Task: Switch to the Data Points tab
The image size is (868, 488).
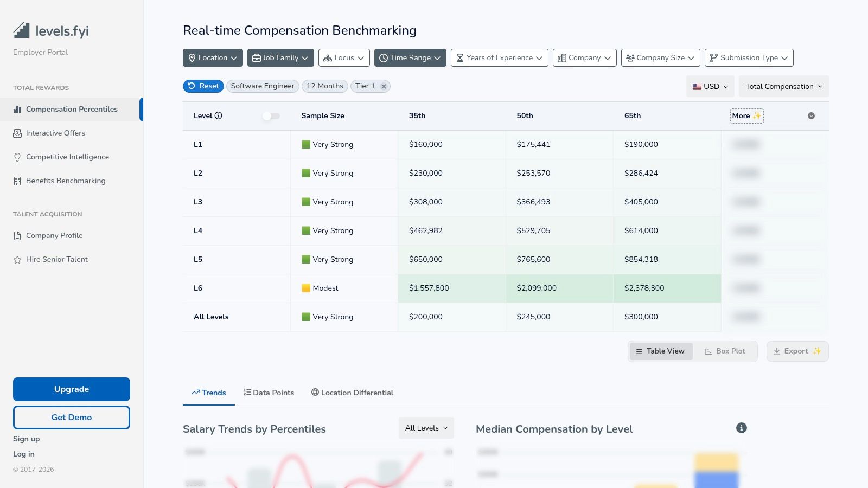Action: tap(269, 393)
